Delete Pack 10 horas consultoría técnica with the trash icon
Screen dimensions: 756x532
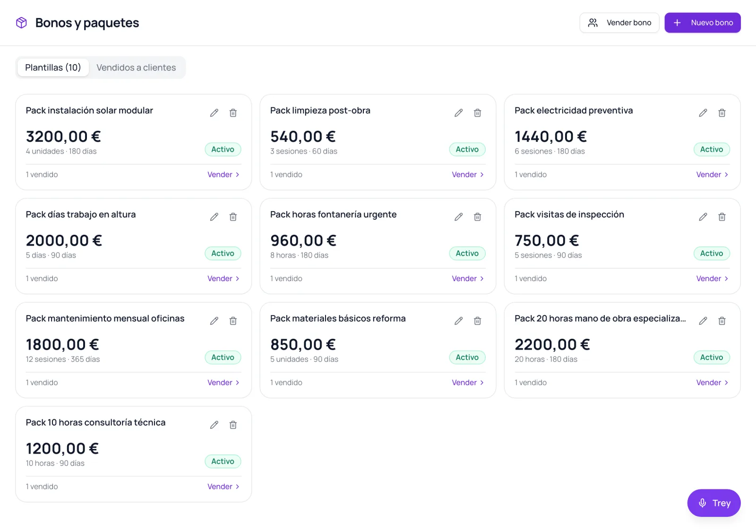coord(233,425)
